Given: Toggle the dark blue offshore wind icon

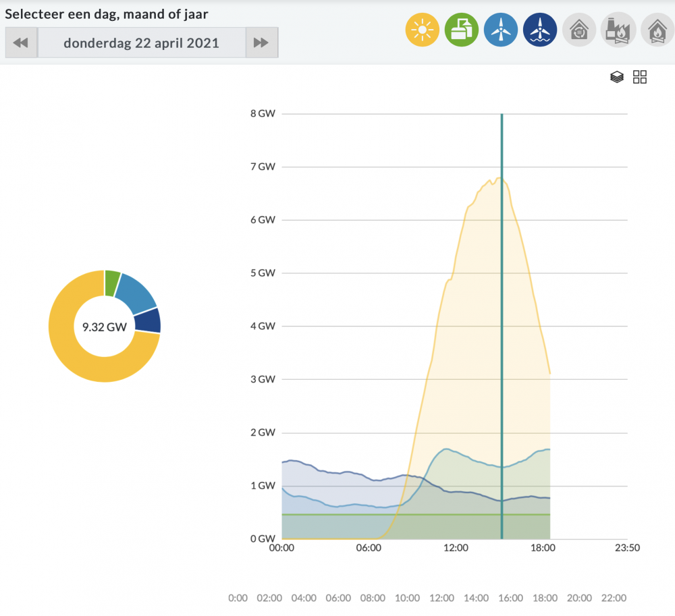Looking at the screenshot, I should 540,30.
